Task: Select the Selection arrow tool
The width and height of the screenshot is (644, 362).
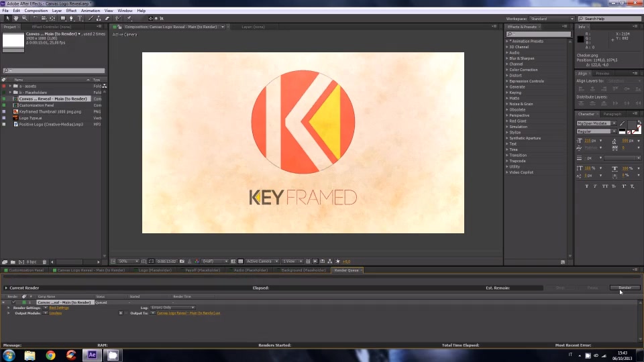Action: tap(7, 19)
